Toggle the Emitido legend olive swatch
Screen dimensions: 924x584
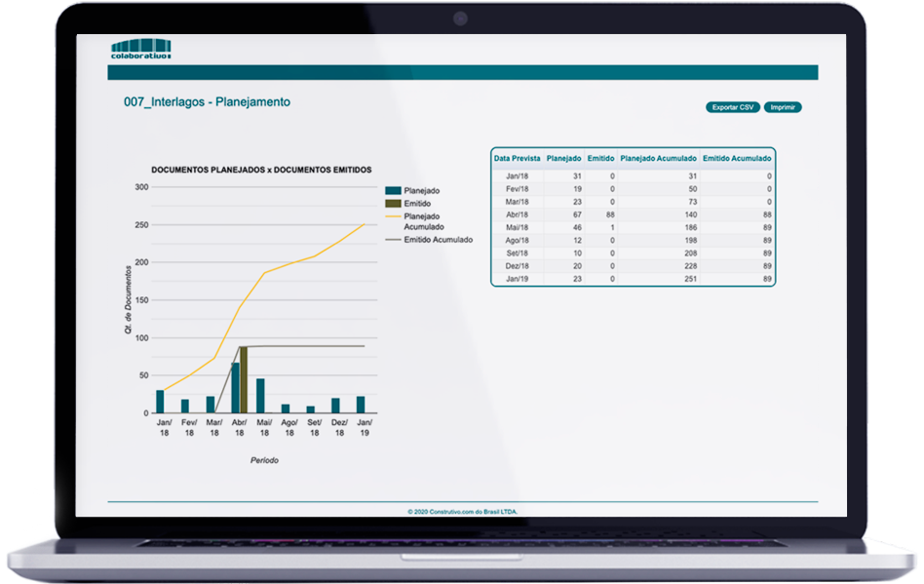(x=393, y=204)
